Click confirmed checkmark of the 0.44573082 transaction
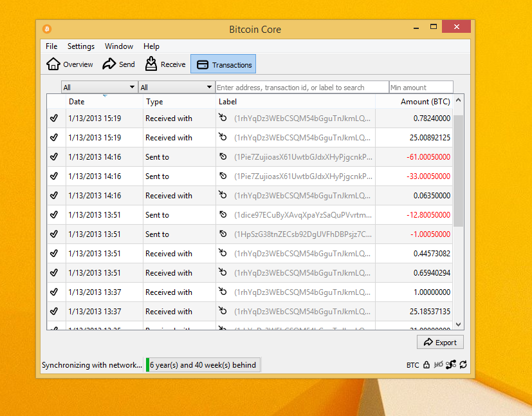 [x=54, y=254]
